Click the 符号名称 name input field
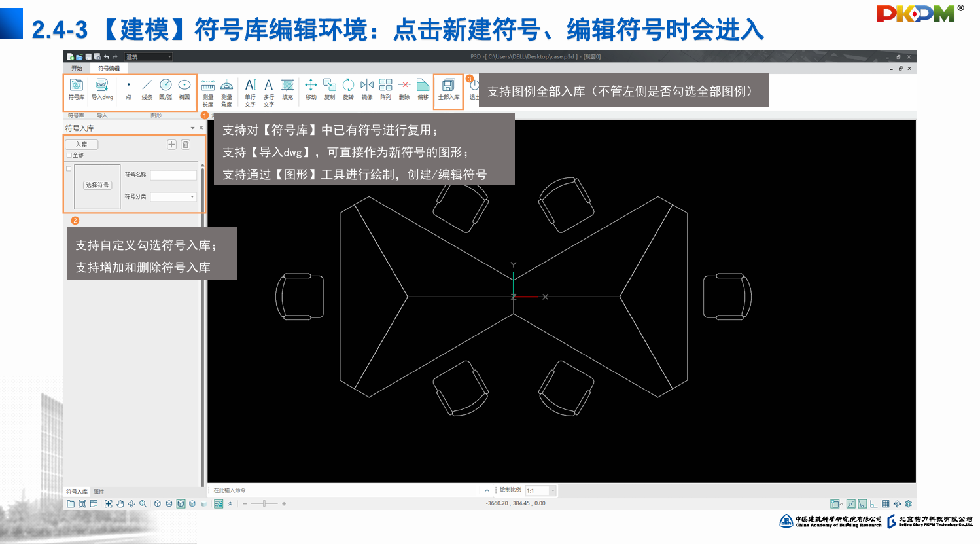 point(173,175)
